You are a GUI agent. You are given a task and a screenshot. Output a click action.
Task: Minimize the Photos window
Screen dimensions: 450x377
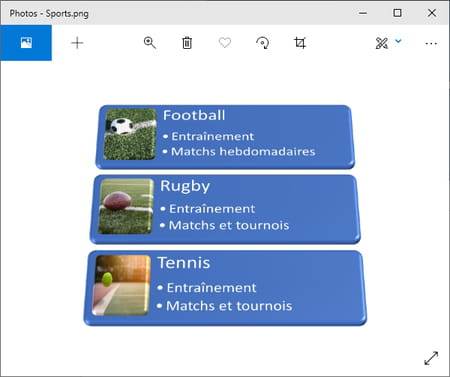pyautogui.click(x=363, y=13)
